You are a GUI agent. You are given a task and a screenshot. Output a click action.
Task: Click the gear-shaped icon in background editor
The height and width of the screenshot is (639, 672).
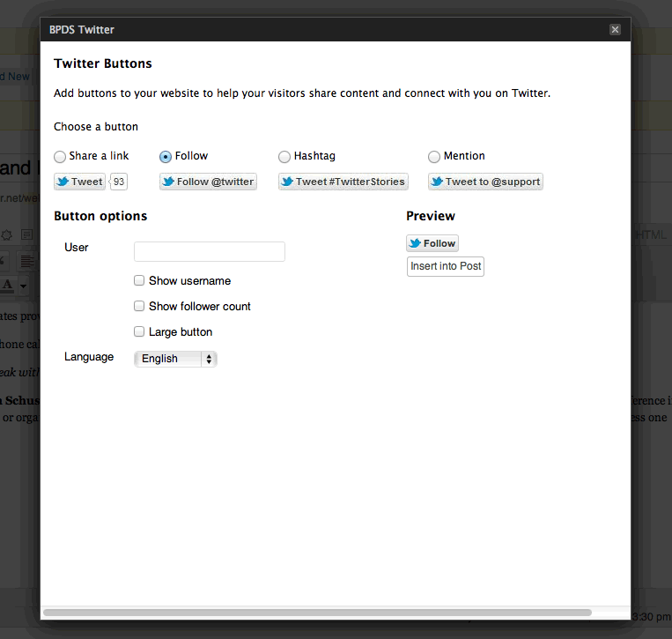point(7,234)
